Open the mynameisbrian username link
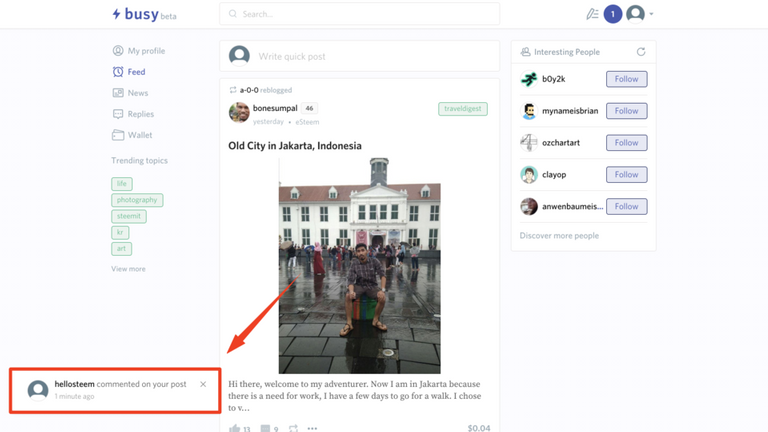 570,111
